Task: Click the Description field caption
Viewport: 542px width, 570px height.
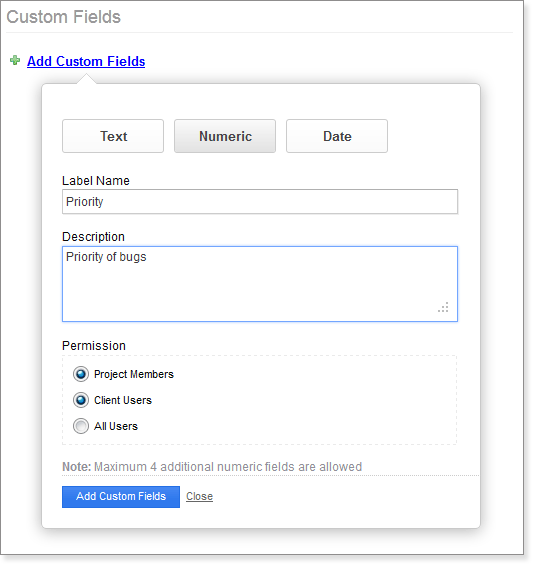Action: tap(93, 237)
